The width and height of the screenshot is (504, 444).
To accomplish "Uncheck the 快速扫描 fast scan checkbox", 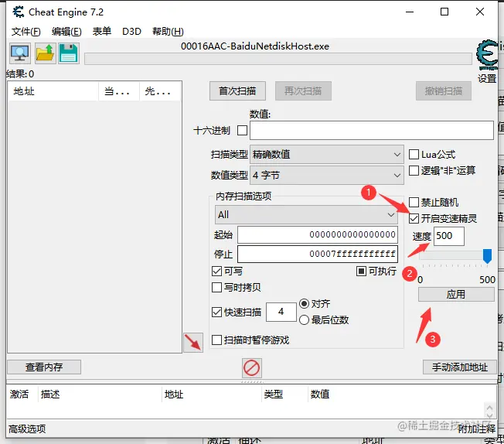I will (216, 312).
